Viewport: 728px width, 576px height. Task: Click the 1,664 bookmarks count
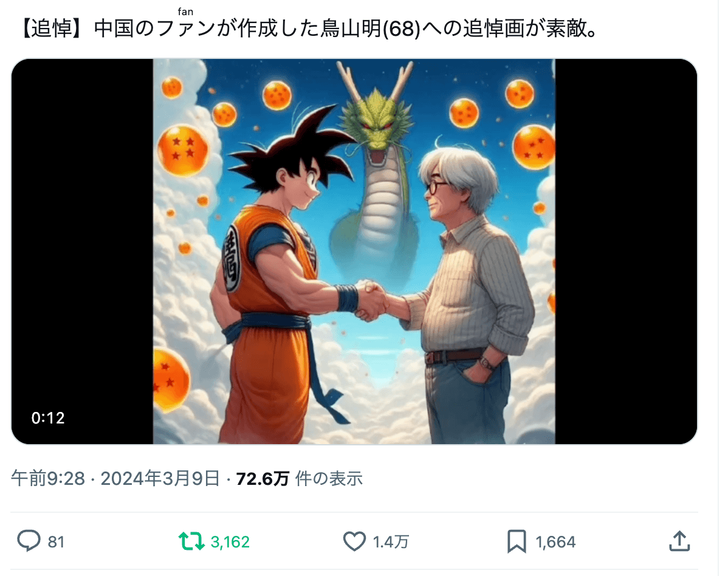click(555, 541)
